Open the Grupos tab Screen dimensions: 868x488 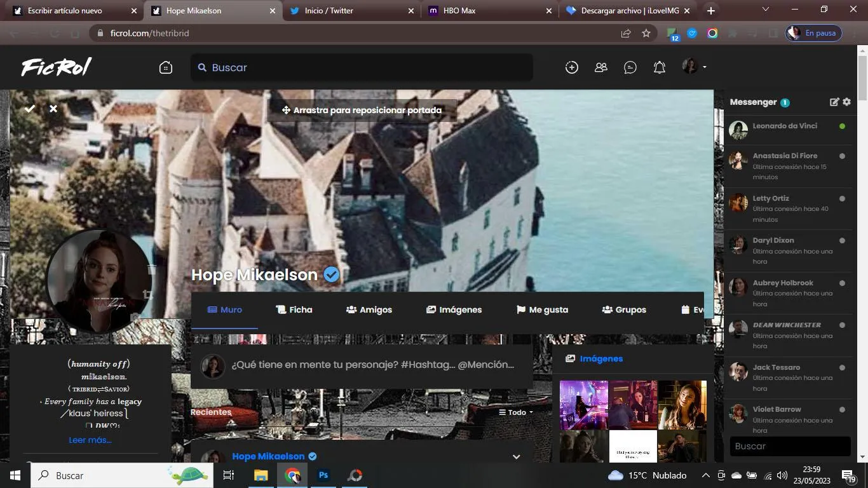pyautogui.click(x=624, y=310)
